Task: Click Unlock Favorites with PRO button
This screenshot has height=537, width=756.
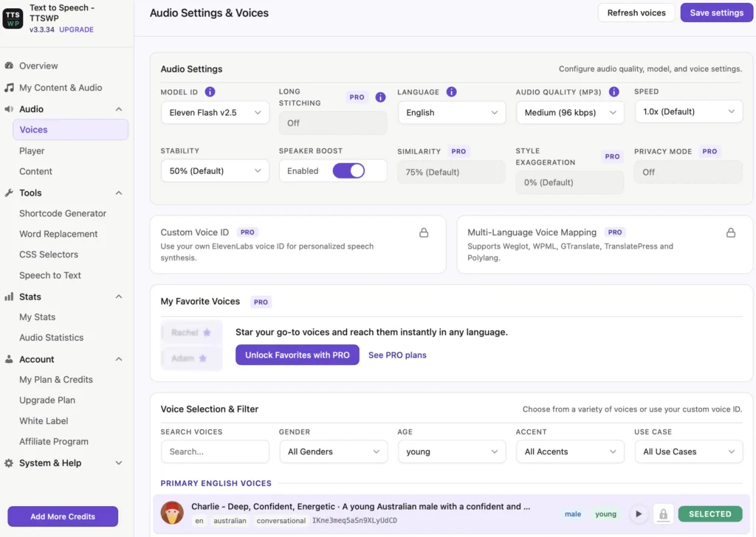Action: pos(297,355)
